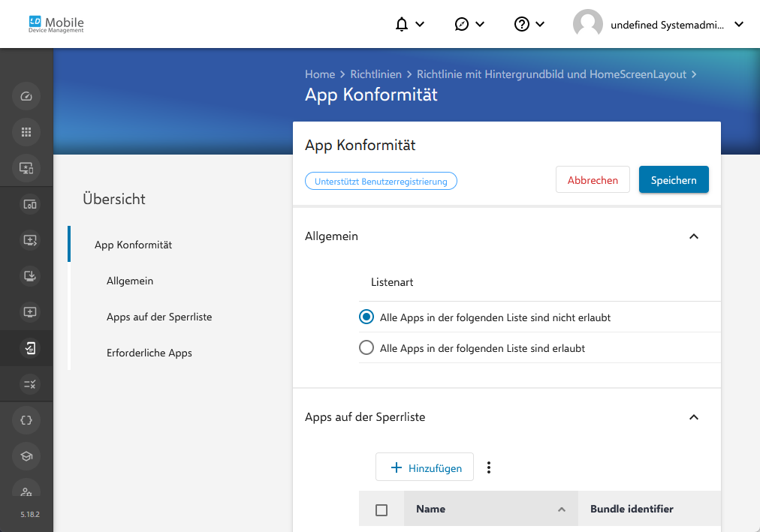This screenshot has width=760, height=532.
Task: Open the three-dot menu next to Hinzufügen
Action: [489, 467]
